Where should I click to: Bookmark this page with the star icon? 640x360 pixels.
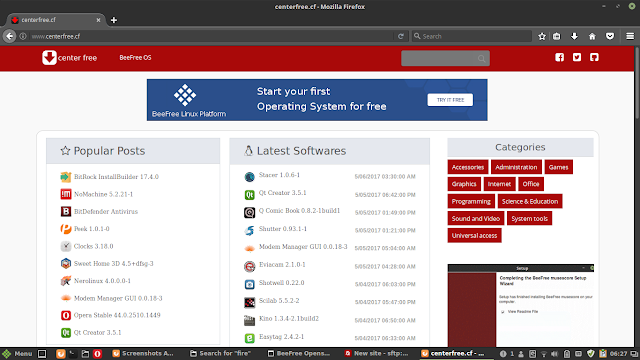[x=542, y=36]
